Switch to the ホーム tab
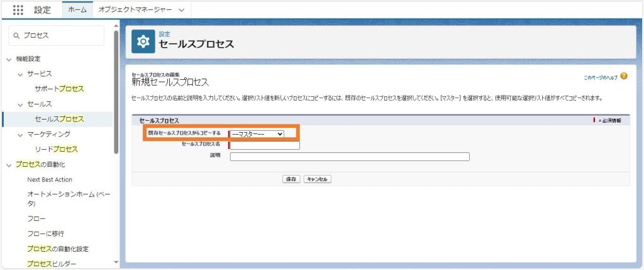The image size is (644, 270). [x=77, y=10]
